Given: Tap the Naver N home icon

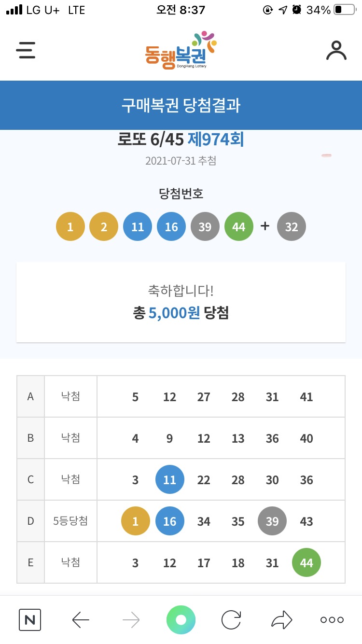Looking at the screenshot, I should [x=30, y=620].
